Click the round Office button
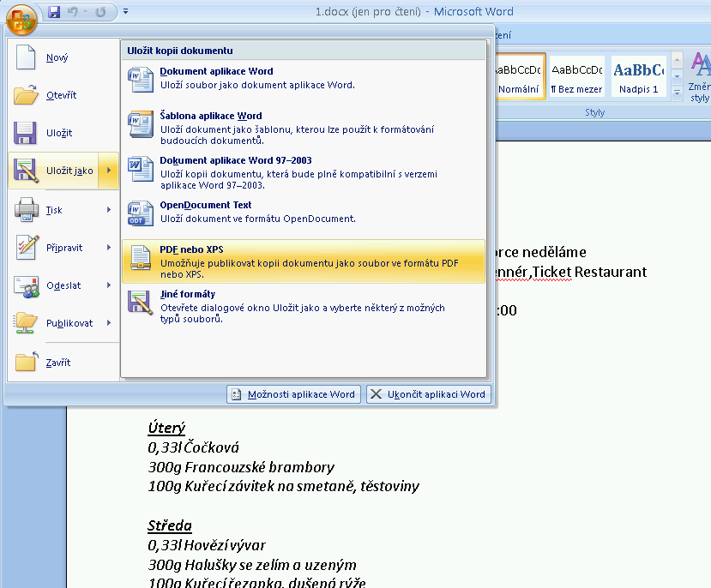 21,20
